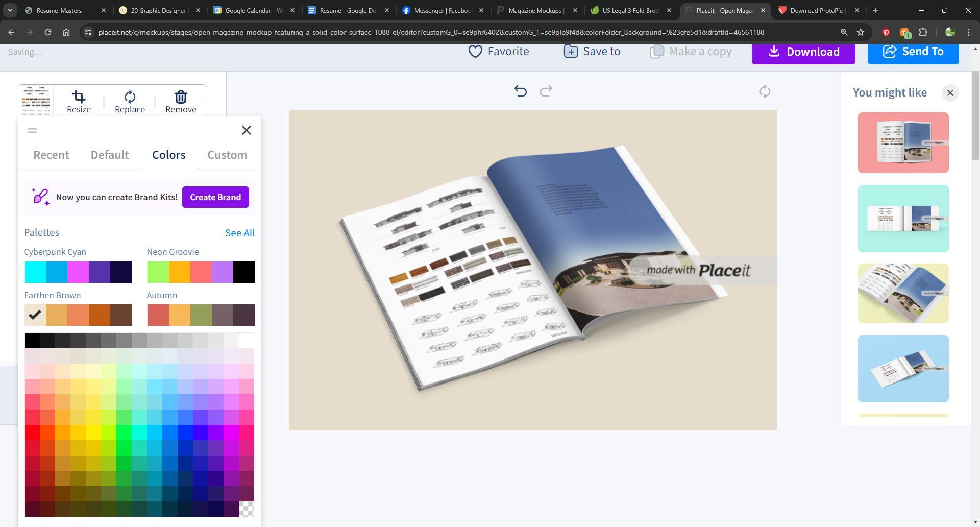Image resolution: width=980 pixels, height=527 pixels.
Task: Pick black swatch in Neon Groovie palette
Action: 244,272
